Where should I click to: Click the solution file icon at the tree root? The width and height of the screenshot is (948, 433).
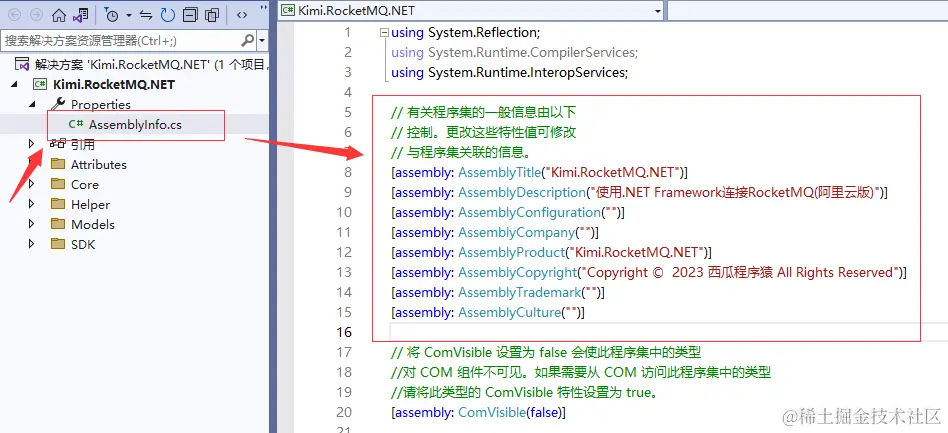click(22, 65)
